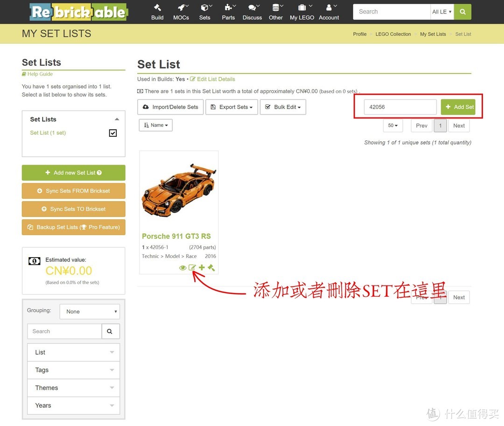Image resolution: width=504 pixels, height=426 pixels.
Task: Click the build hammer icon on Porsche set
Action: tap(211, 267)
